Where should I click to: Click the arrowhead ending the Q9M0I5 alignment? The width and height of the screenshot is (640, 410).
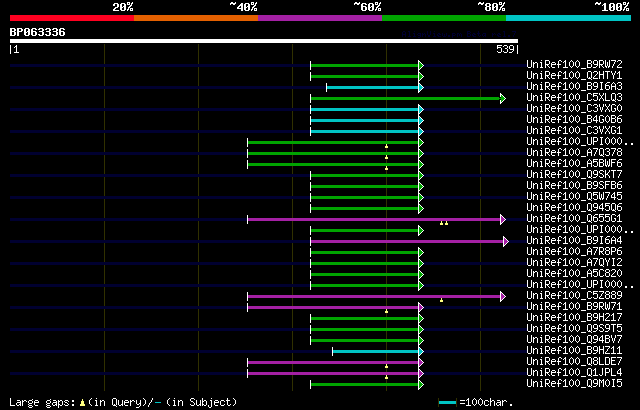[421, 385]
